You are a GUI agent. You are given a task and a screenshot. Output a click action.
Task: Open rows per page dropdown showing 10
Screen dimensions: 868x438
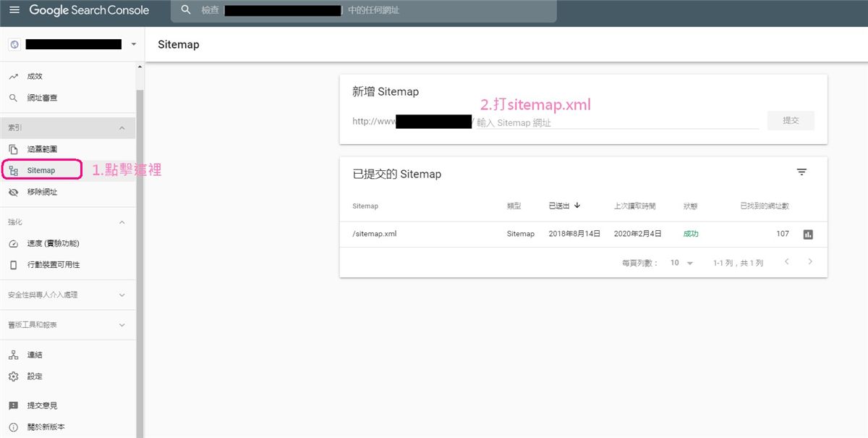tap(681, 263)
